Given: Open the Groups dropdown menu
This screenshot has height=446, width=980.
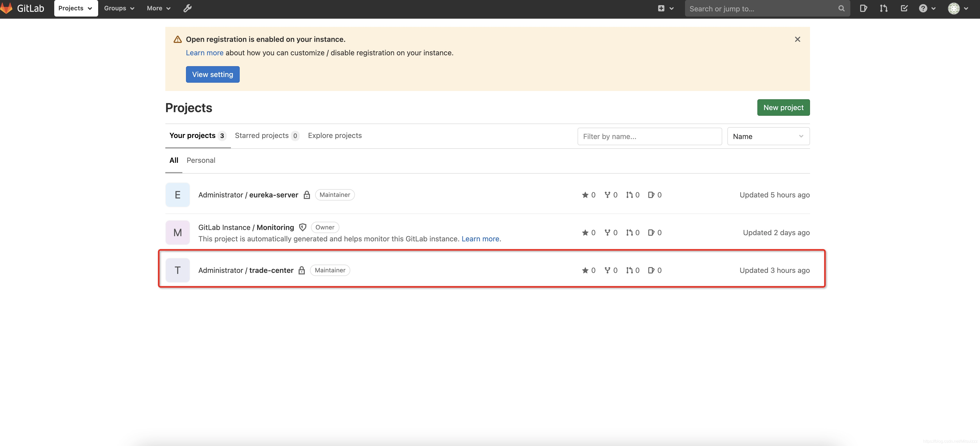Looking at the screenshot, I should [x=119, y=8].
